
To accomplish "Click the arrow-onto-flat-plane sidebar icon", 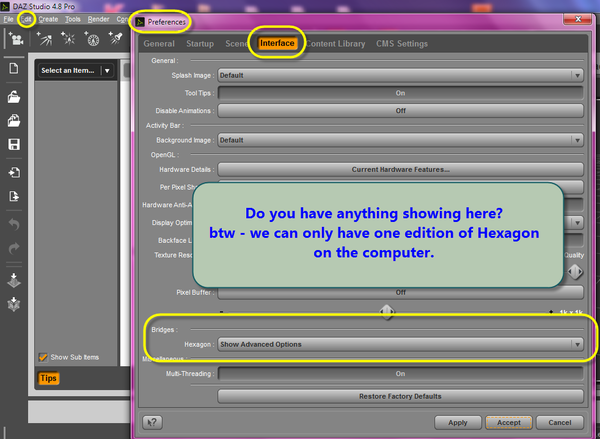I will tap(14, 280).
